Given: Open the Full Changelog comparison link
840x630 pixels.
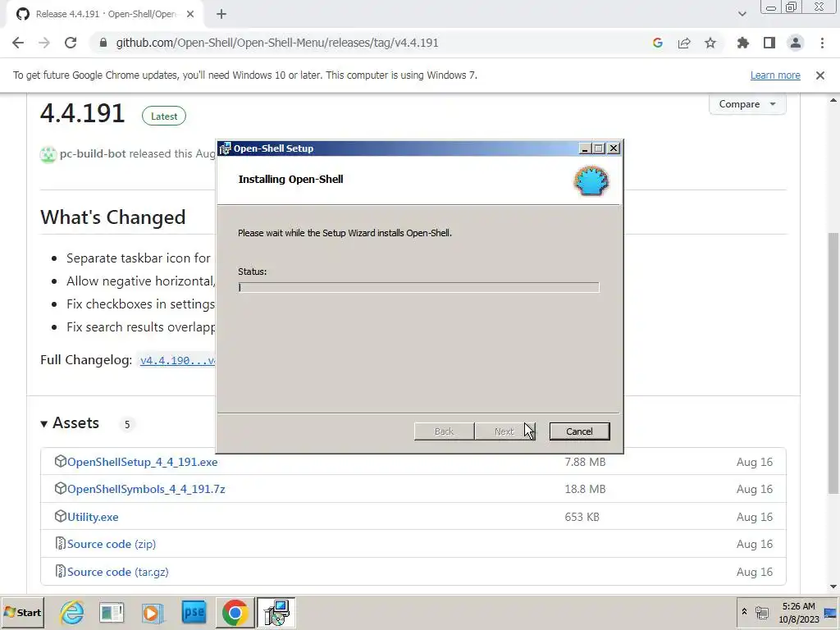Looking at the screenshot, I should (x=177, y=361).
